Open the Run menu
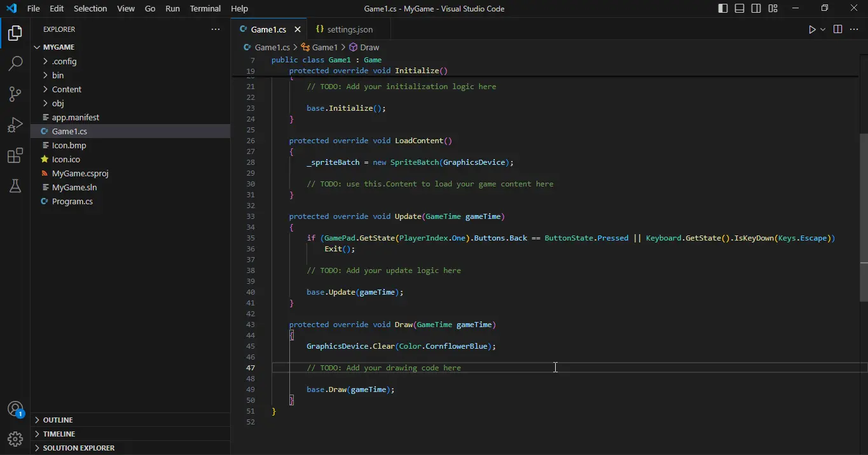Screen dimensions: 868x455 point(172,8)
